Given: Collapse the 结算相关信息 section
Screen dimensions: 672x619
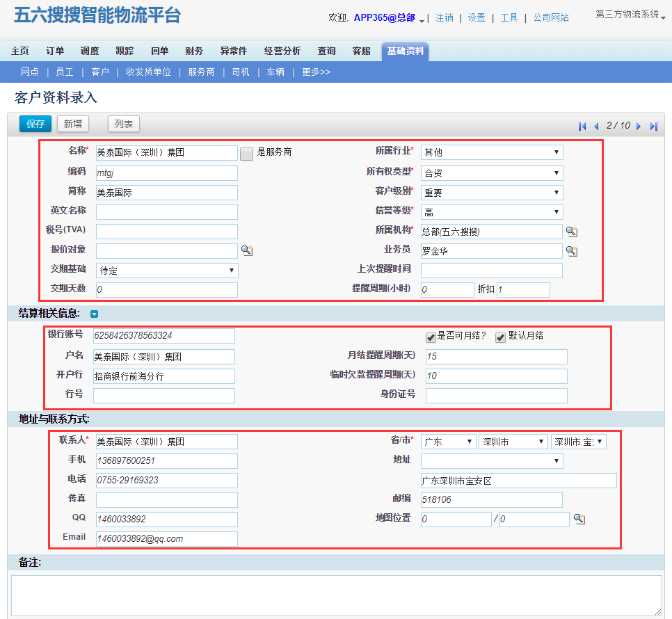Looking at the screenshot, I should pyautogui.click(x=95, y=314).
